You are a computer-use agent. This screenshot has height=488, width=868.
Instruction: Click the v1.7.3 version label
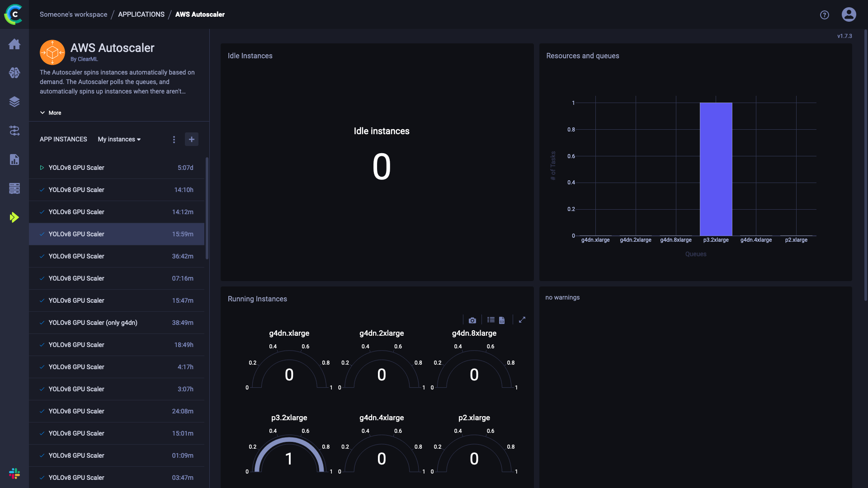[844, 36]
